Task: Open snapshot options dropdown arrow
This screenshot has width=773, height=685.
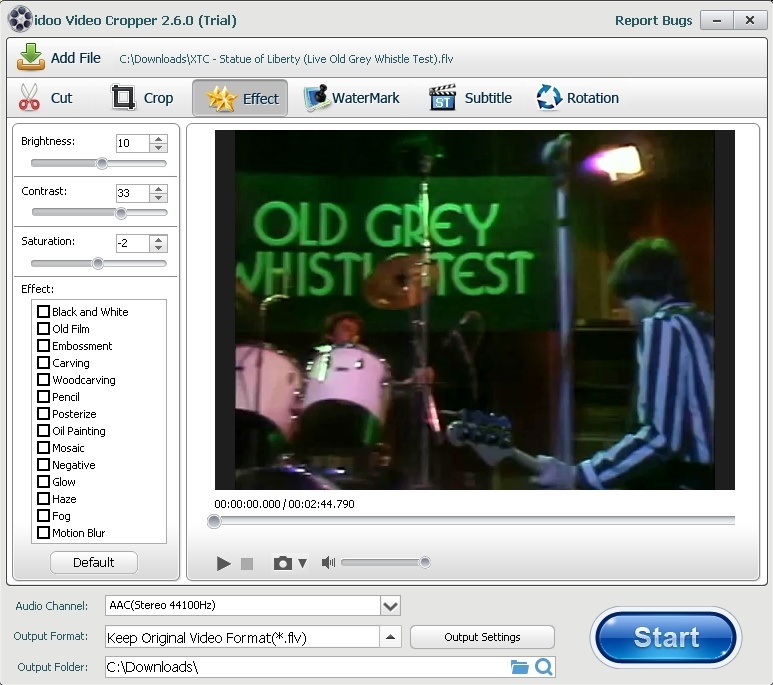Action: 303,563
